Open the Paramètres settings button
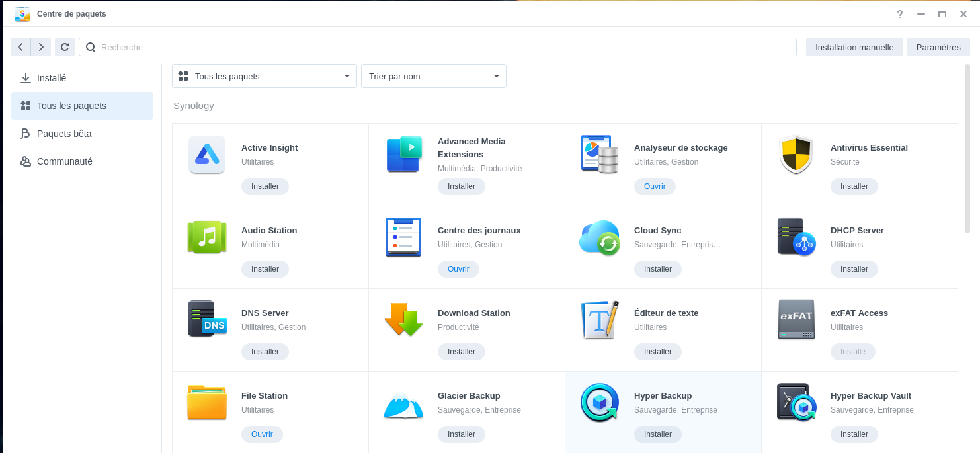This screenshot has width=980, height=453. tap(938, 47)
